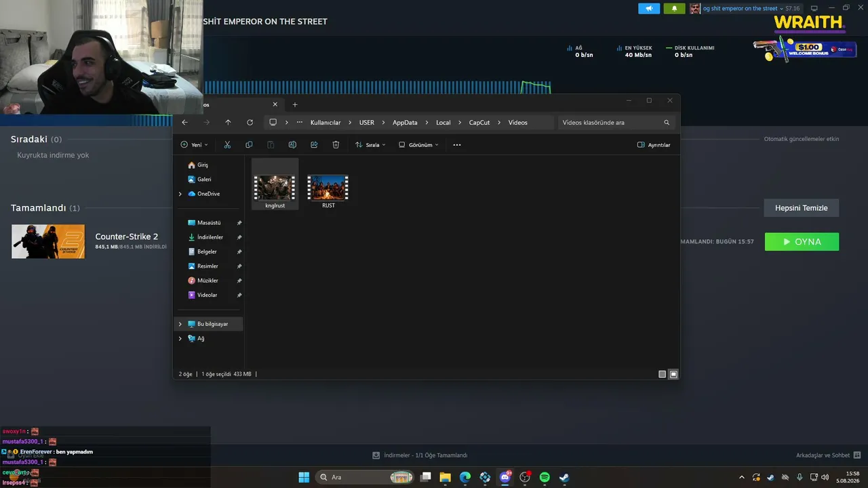
Task: Expand Ağ network tree node
Action: click(180, 339)
